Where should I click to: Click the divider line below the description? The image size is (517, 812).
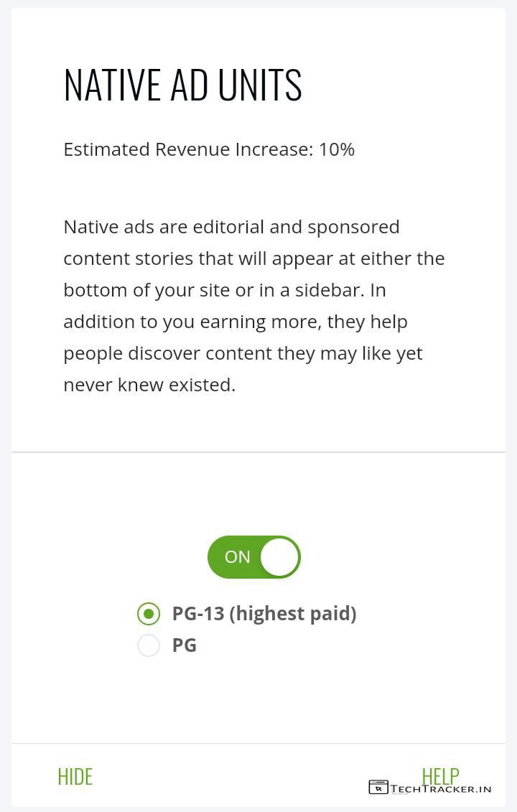[258, 452]
